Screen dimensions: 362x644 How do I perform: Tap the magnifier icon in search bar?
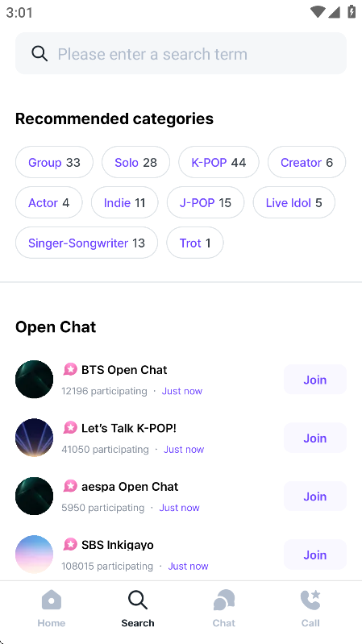pos(40,54)
